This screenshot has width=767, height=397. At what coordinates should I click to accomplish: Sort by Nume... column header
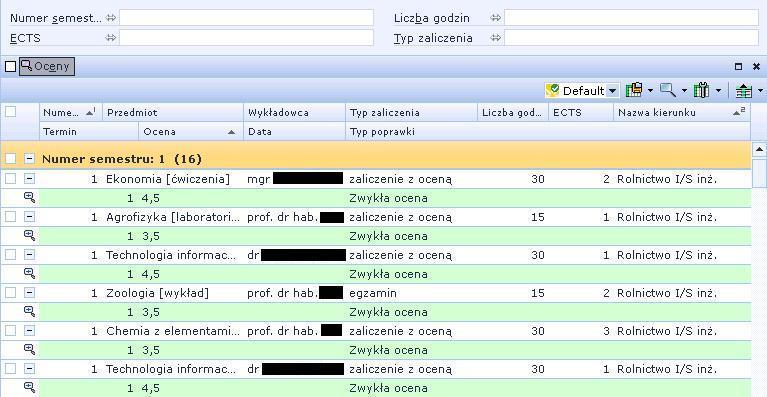click(x=70, y=112)
